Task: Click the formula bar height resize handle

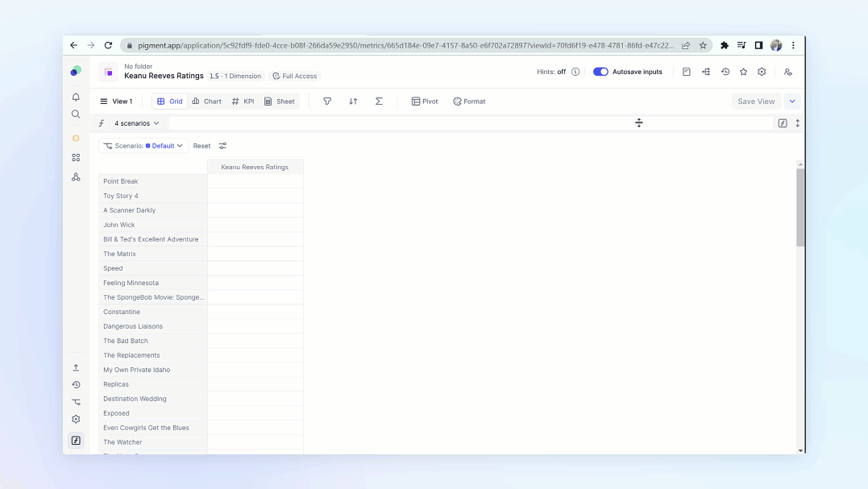Action: 639,122
